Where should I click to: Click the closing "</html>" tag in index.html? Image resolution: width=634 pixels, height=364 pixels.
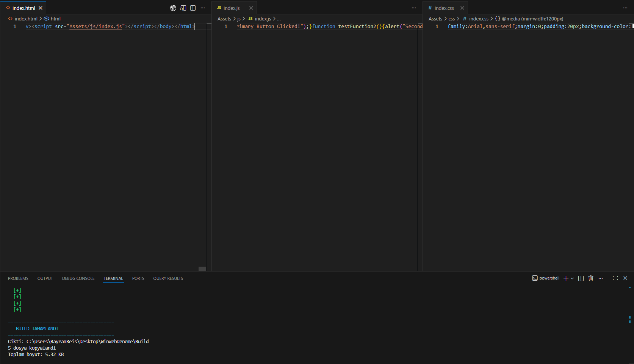[185, 27]
